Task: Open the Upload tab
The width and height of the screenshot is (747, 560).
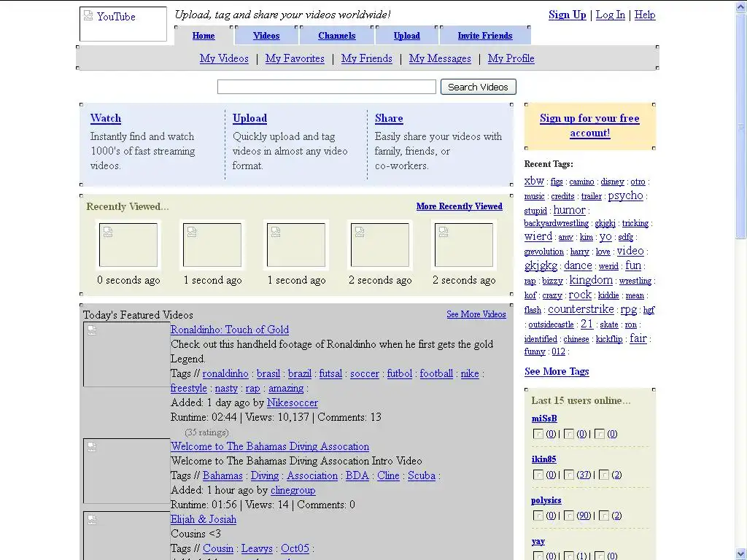Action: coord(407,36)
